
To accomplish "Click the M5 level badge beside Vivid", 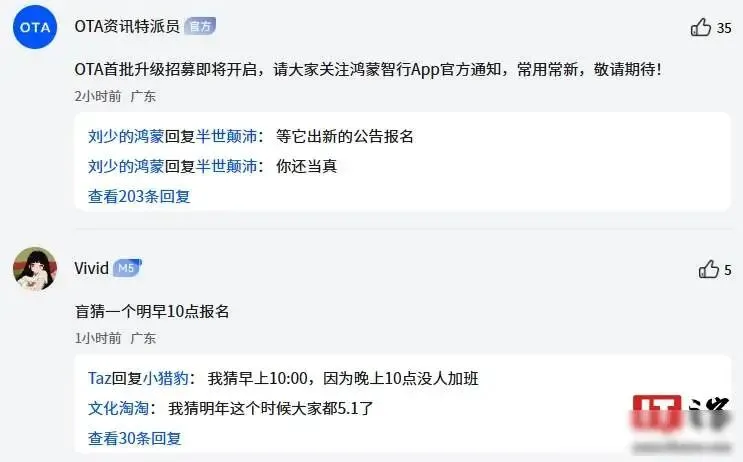I will tap(127, 268).
